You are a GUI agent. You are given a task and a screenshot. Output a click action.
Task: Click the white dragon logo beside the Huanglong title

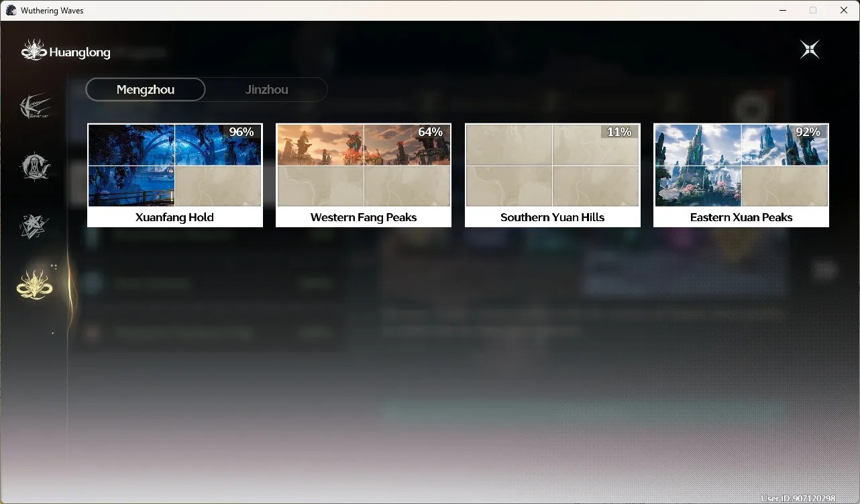tap(34, 50)
